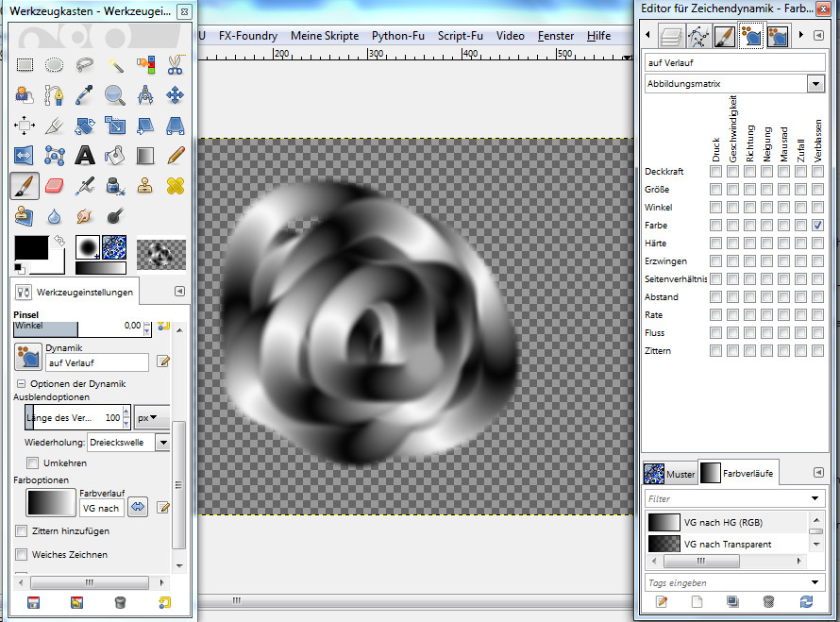Collapse Optionen der Dynamik expander
This screenshot has height=622, width=840.
[21, 383]
